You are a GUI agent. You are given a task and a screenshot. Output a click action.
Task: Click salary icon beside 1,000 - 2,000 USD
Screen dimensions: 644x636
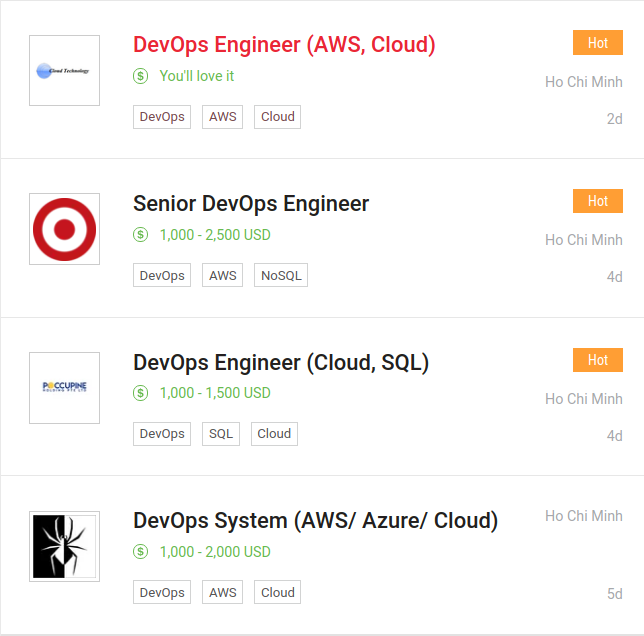coord(140,551)
